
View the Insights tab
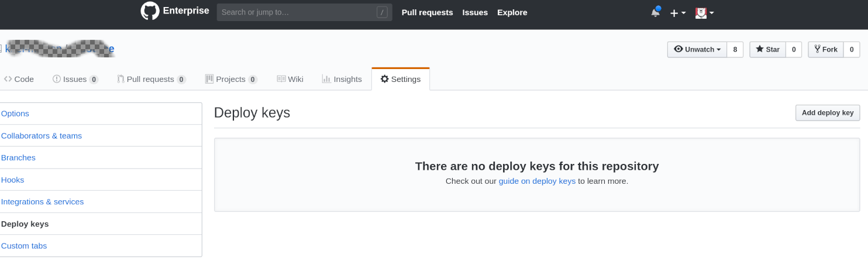pyautogui.click(x=342, y=79)
